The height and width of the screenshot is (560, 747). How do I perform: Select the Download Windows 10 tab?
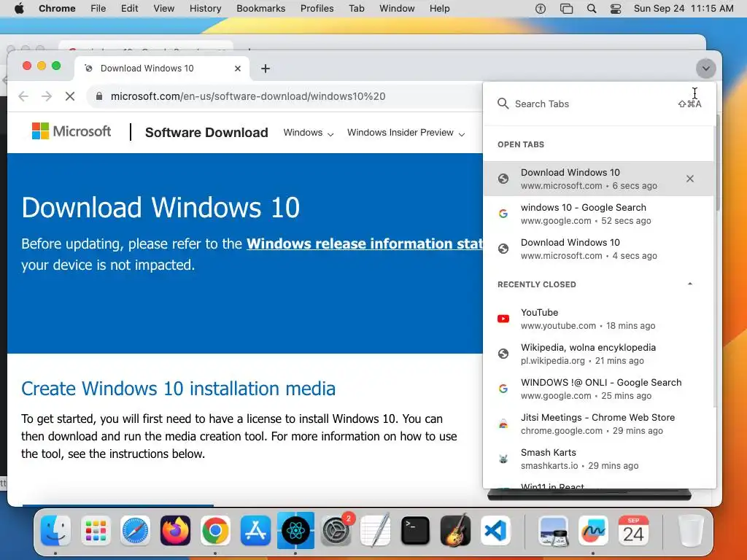click(162, 69)
